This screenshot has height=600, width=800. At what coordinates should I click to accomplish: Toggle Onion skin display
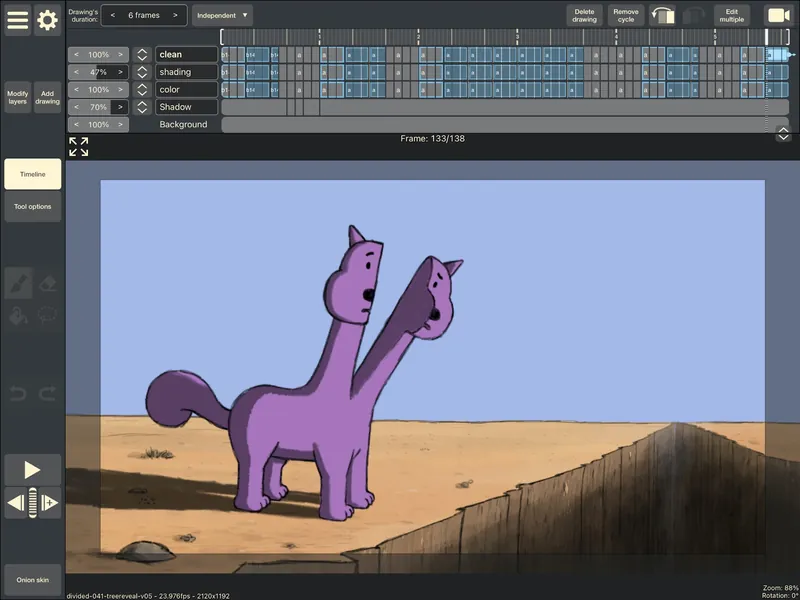tap(32, 579)
